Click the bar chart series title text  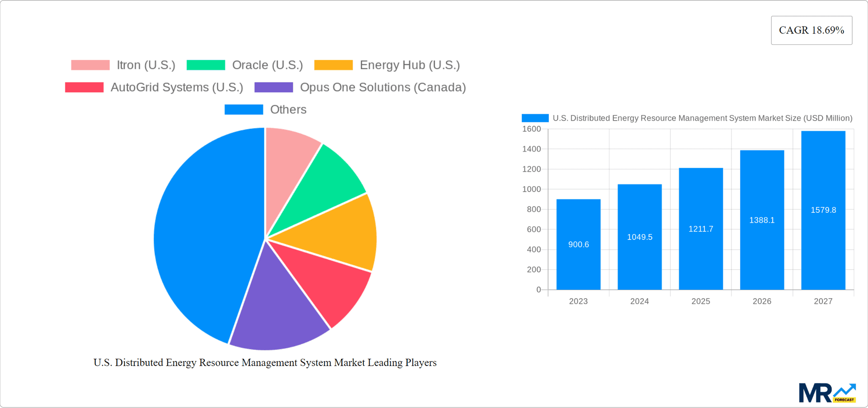[x=702, y=118]
